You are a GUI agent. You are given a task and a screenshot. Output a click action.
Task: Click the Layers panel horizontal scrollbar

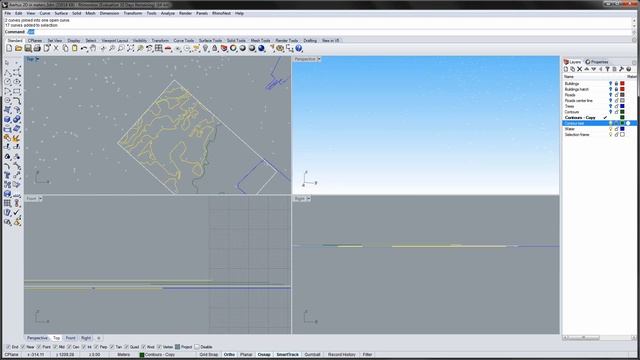pyautogui.click(x=598, y=338)
